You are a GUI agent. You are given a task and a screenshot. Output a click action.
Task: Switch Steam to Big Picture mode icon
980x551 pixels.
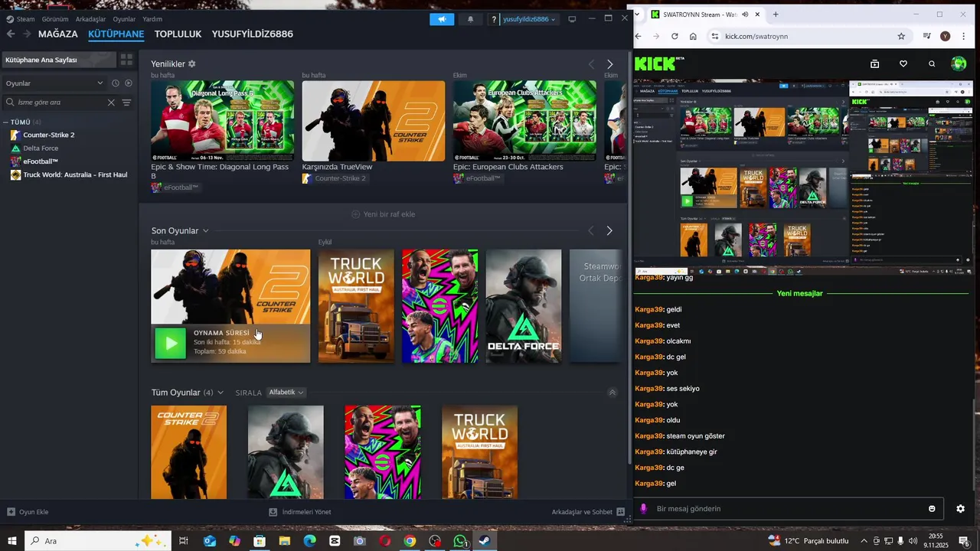572,19
